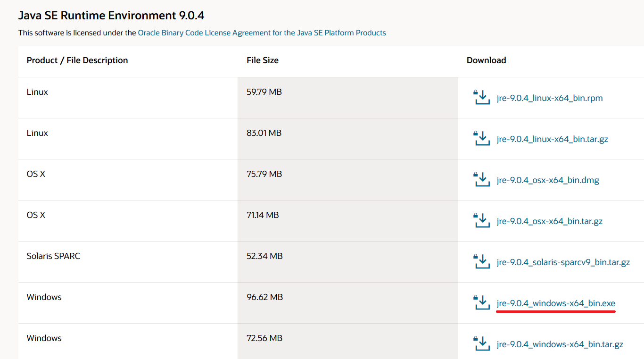Click download icon for the Solaris SPARC file
The height and width of the screenshot is (359, 644).
(x=481, y=261)
